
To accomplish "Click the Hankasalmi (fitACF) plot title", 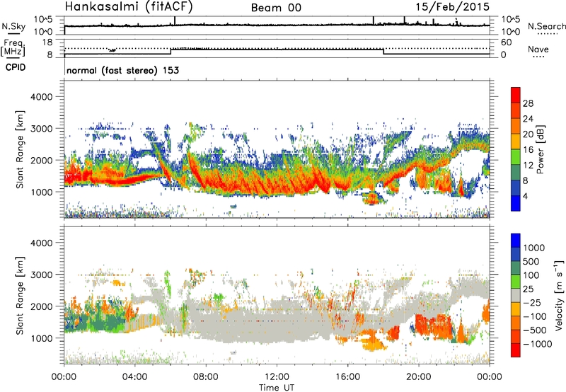I will pyautogui.click(x=129, y=7).
